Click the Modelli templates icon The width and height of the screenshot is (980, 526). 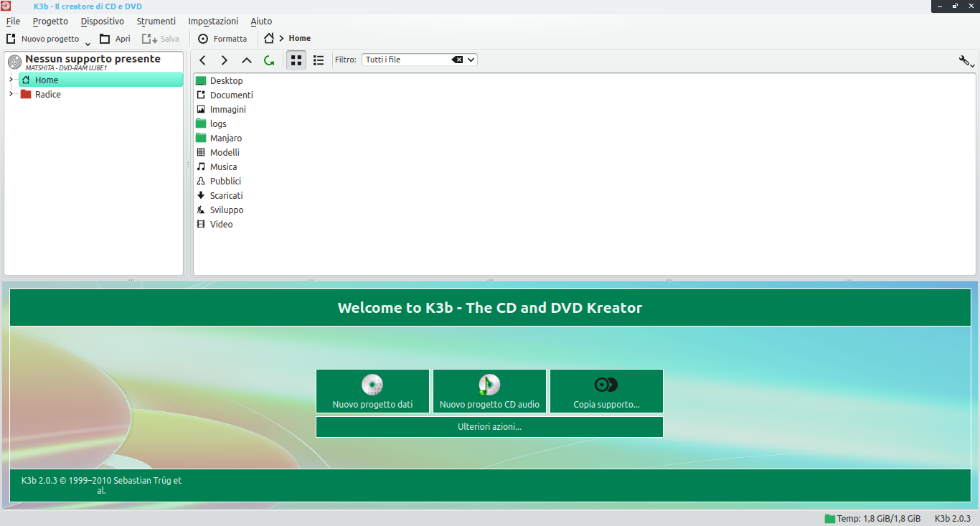click(201, 152)
